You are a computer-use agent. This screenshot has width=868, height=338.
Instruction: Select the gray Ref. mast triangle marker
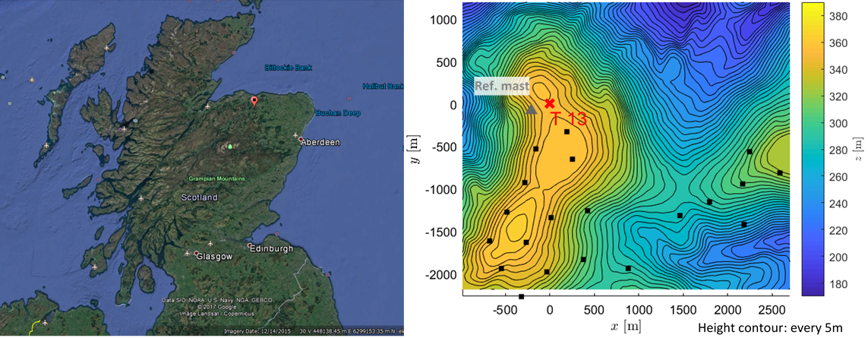pyautogui.click(x=532, y=109)
